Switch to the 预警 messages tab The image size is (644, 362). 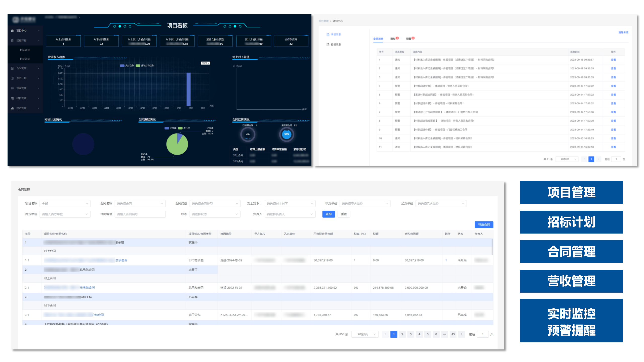point(409,39)
